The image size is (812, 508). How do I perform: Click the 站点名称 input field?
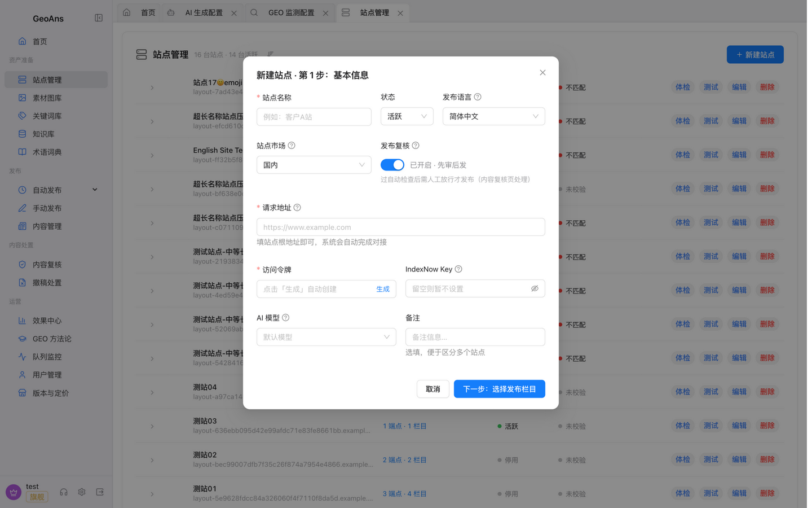point(314,117)
